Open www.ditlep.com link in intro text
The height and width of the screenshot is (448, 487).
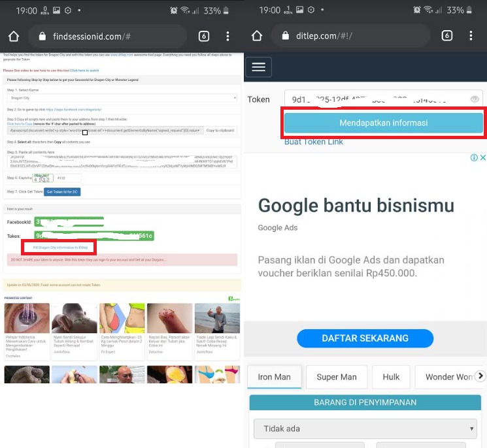point(122,55)
